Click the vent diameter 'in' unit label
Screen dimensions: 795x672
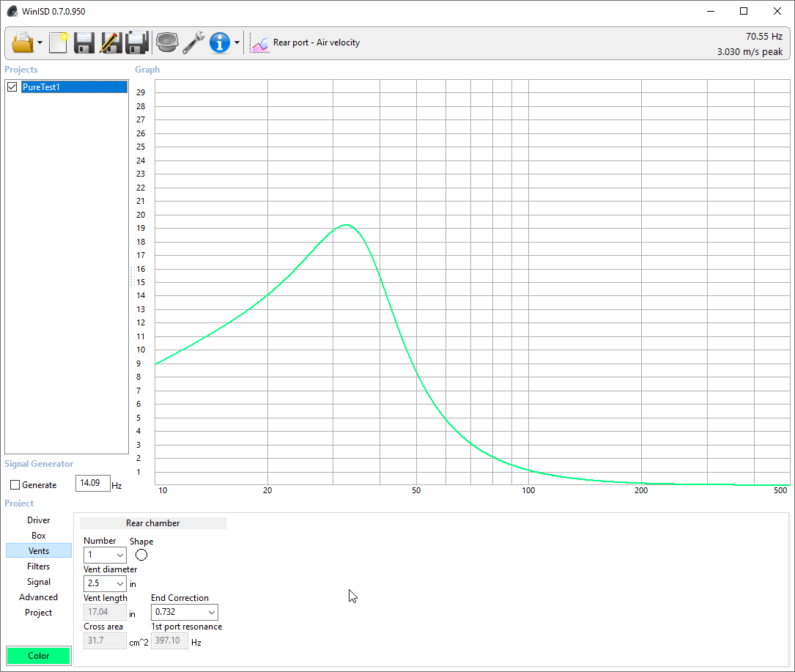133,584
